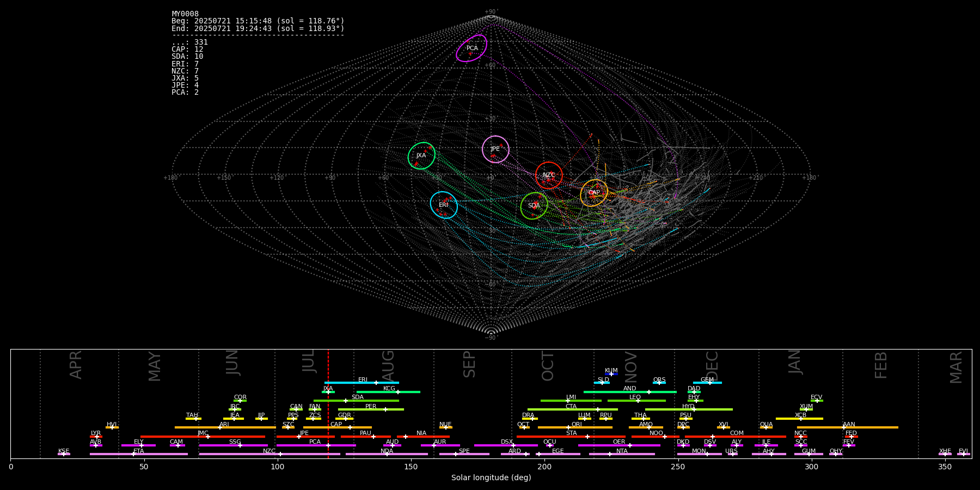Click the QUA shower label in timeline
This screenshot has width=980, height=490.
click(766, 425)
